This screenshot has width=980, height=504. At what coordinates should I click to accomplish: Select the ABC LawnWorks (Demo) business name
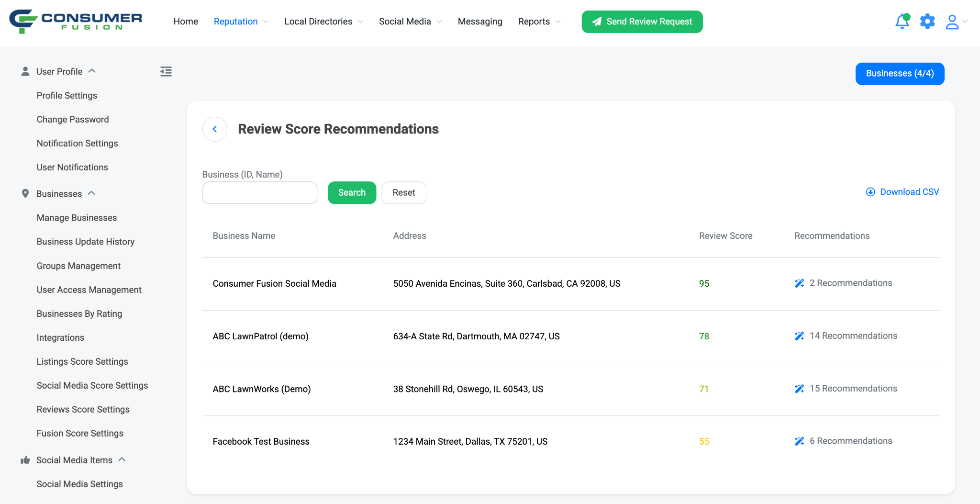262,389
